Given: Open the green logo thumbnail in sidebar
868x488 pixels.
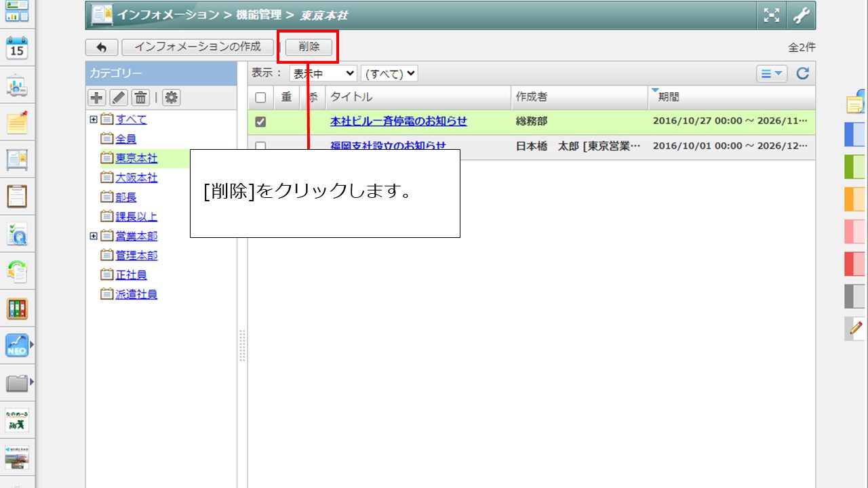Looking at the screenshot, I should pyautogui.click(x=17, y=420).
